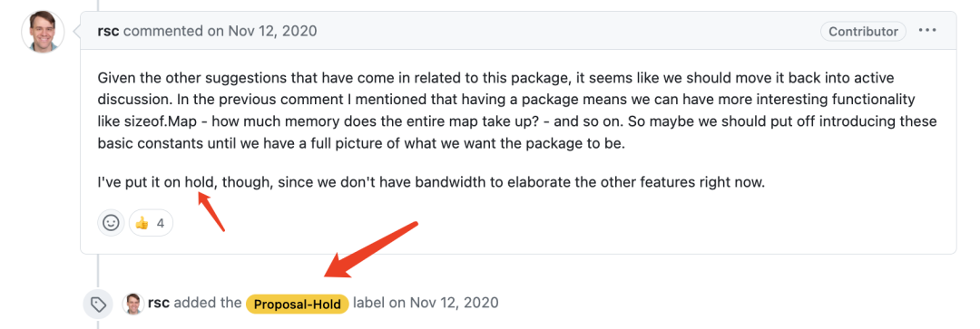
Task: Click the large rsc profile avatar
Action: point(44,31)
